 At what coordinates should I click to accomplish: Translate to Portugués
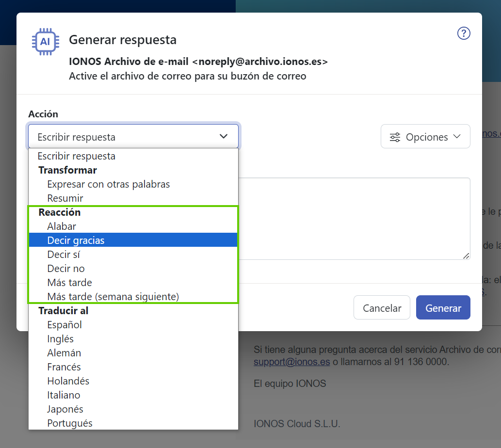pos(133,423)
